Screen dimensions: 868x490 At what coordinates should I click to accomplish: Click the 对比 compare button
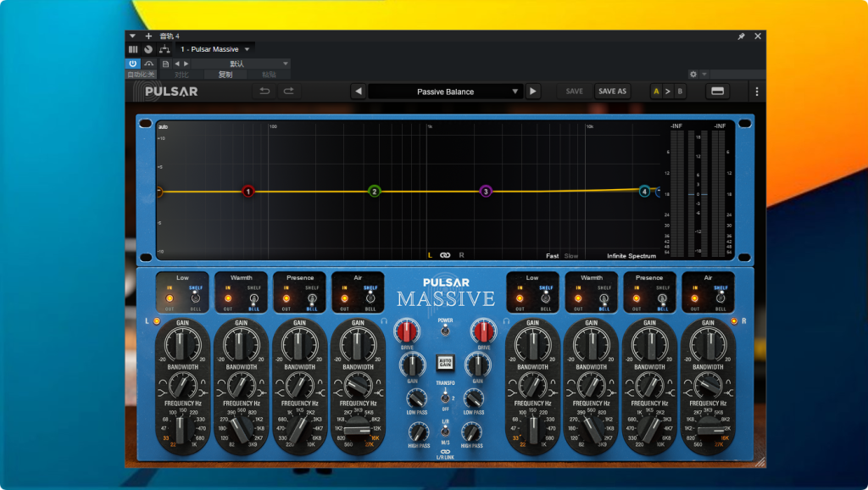point(181,75)
